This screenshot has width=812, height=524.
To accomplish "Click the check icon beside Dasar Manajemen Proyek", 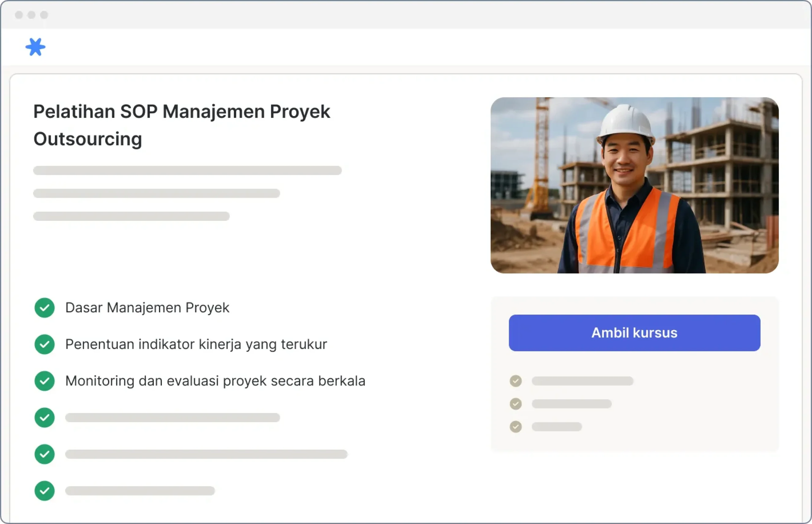I will pos(44,308).
